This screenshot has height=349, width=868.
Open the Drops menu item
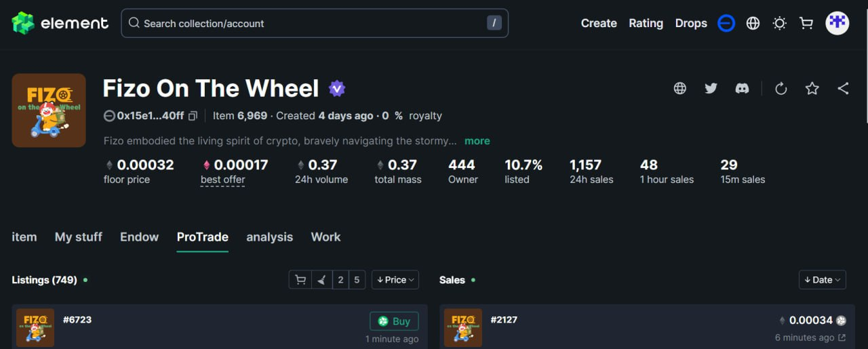pos(691,23)
